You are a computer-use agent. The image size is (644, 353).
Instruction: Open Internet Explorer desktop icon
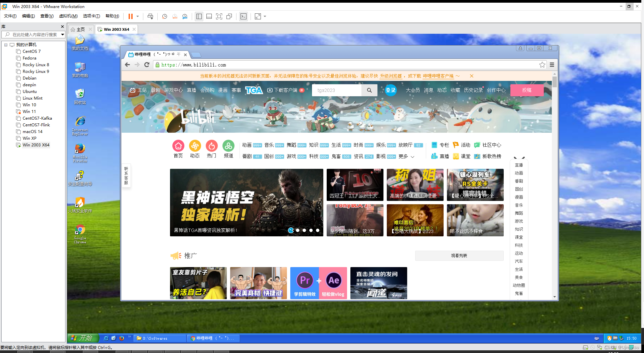pyautogui.click(x=80, y=125)
